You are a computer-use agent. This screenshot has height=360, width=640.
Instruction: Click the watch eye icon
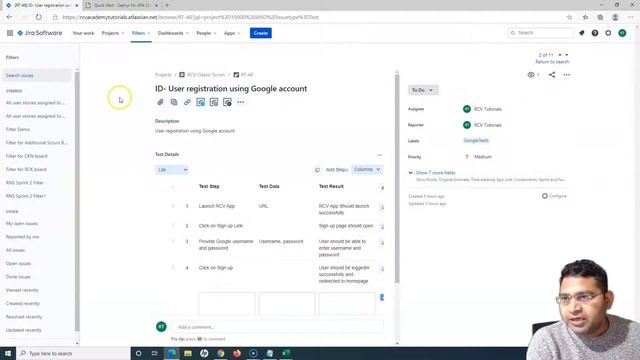pyautogui.click(x=531, y=75)
